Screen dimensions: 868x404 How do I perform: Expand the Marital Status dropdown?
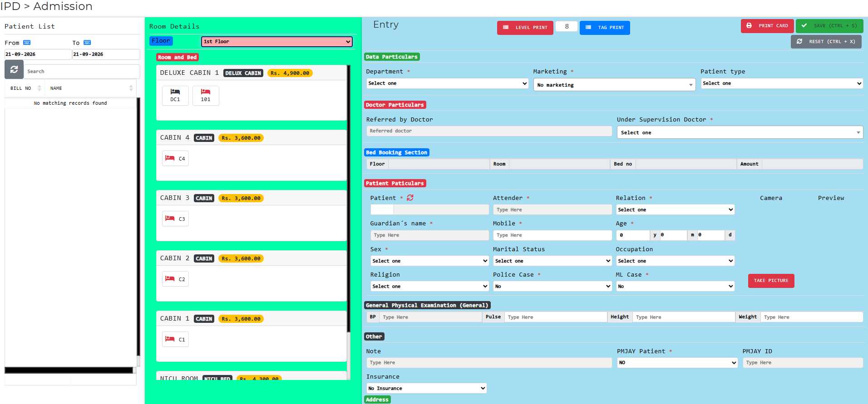tap(552, 261)
